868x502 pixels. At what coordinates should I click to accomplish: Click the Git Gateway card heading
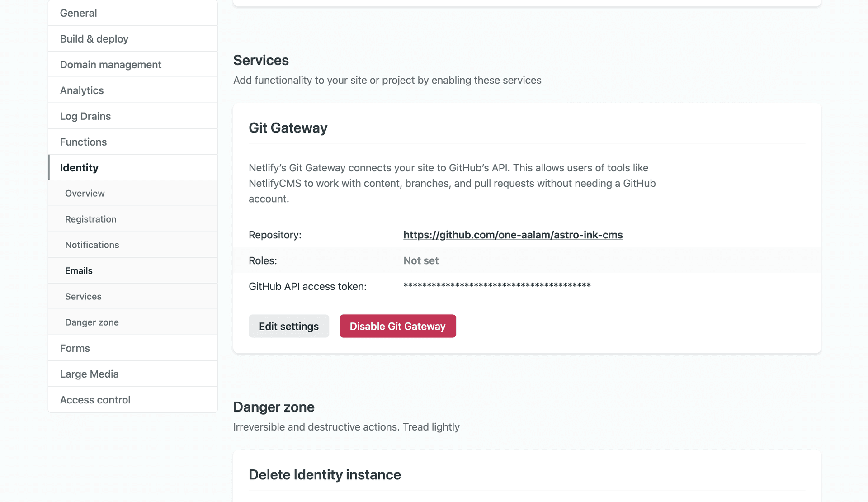(288, 128)
